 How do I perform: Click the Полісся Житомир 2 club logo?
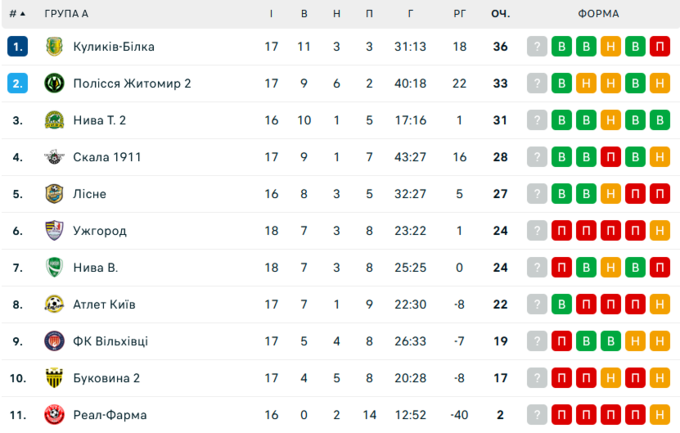54,84
